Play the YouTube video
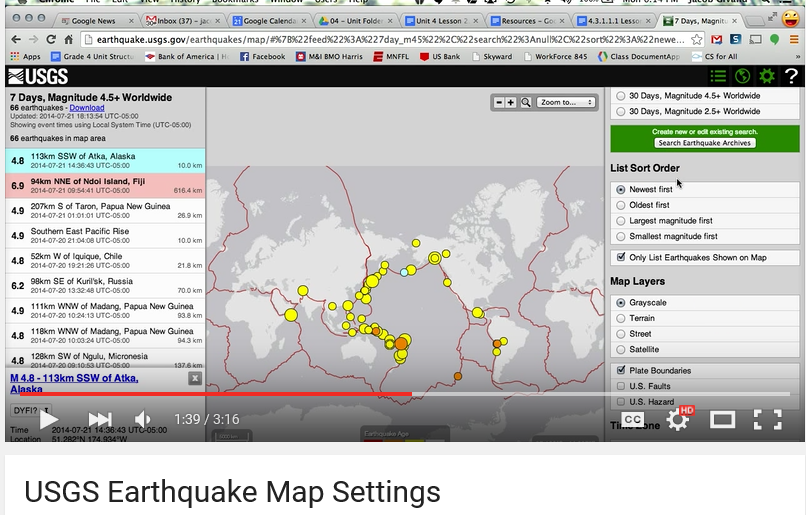806x515 pixels. pos(49,419)
